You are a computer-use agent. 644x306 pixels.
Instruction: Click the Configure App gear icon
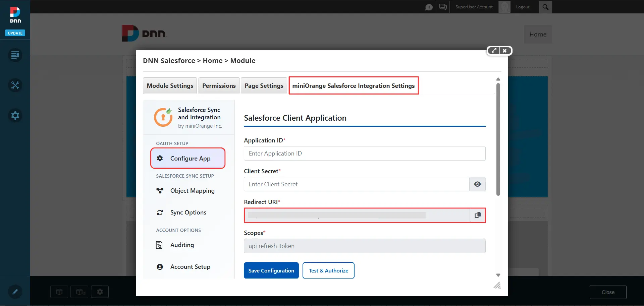pyautogui.click(x=160, y=158)
